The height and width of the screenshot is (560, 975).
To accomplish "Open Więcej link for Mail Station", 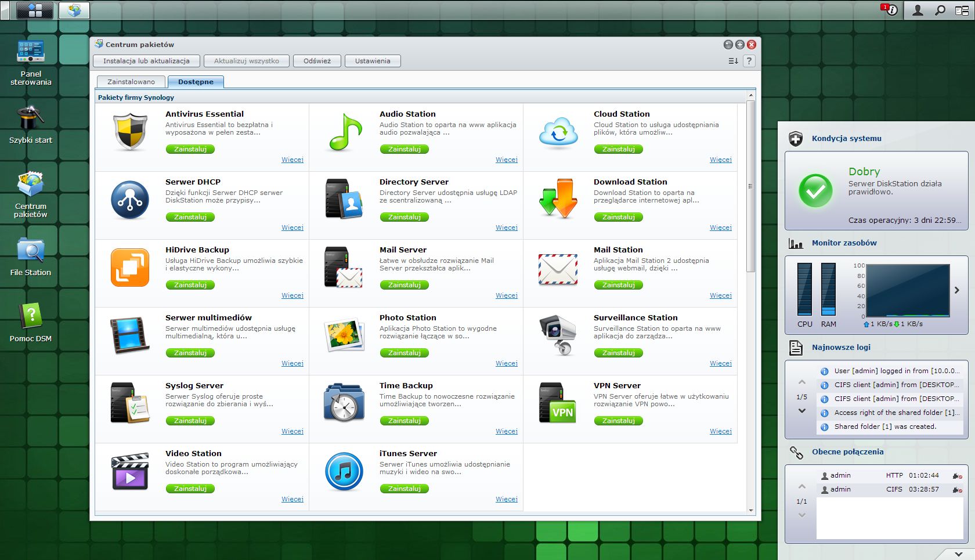I will [x=721, y=295].
